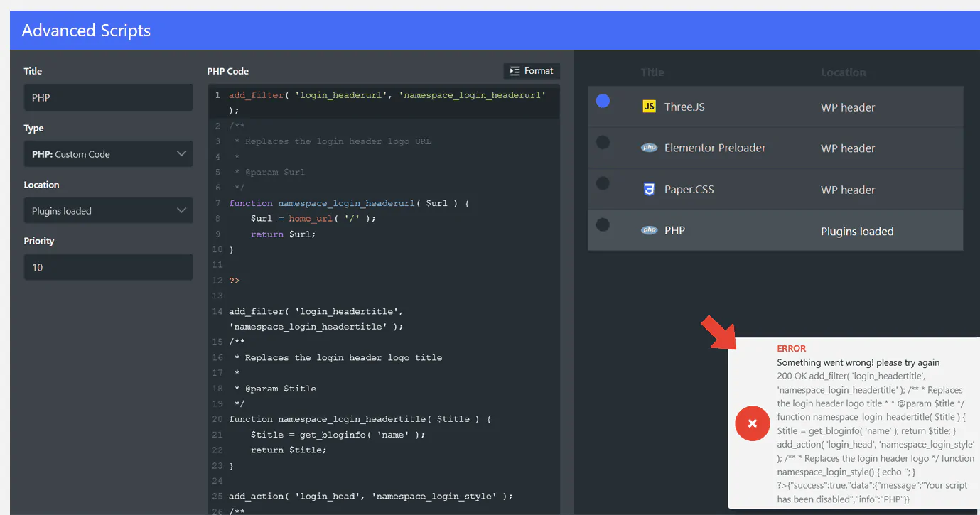The image size is (980, 515).
Task: Enable the Elementor Preloader script toggle
Action: (603, 142)
